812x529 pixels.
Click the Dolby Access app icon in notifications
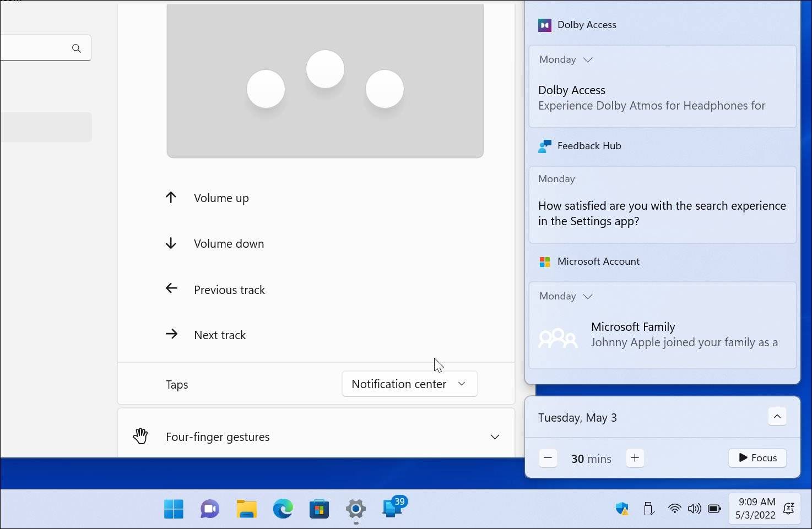click(545, 25)
